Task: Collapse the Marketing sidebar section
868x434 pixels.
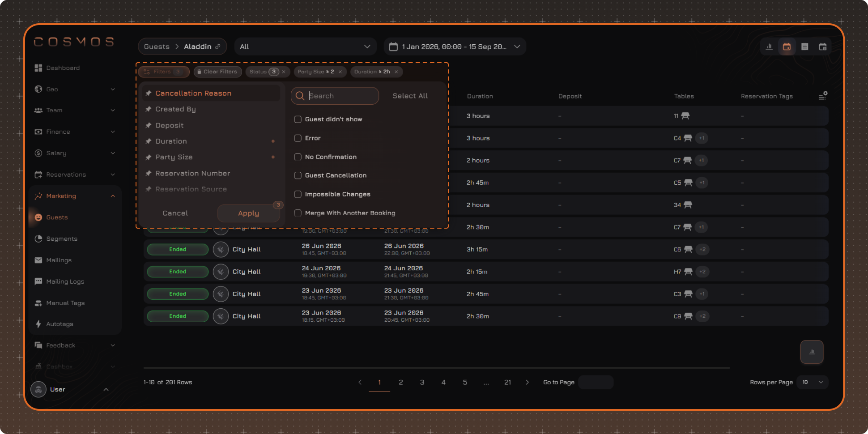Action: [113, 196]
